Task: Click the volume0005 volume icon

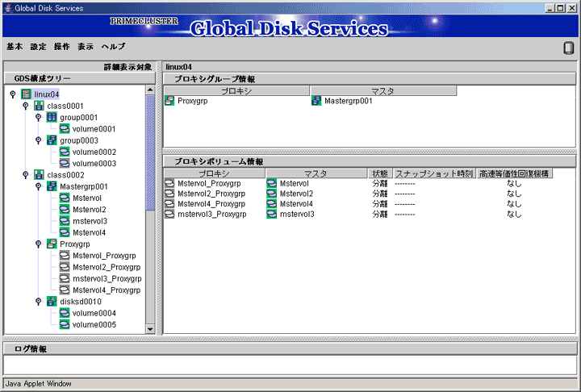Action: (x=65, y=323)
